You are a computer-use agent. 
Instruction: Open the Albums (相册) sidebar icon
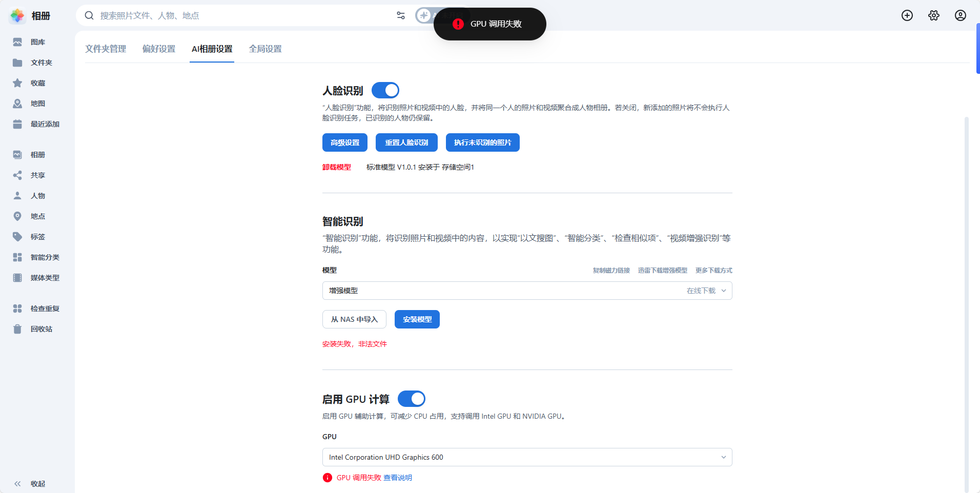[x=17, y=155]
